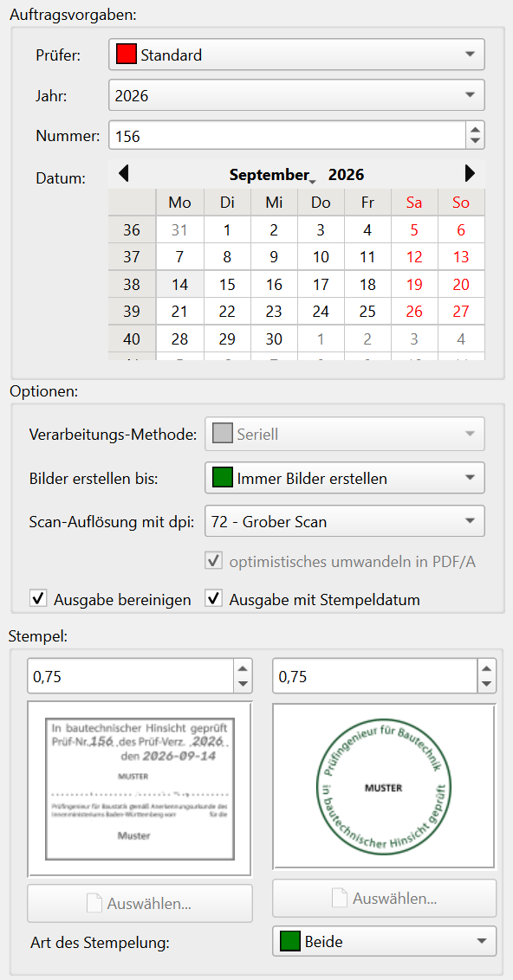Viewport: 513px width, 980px height.
Task: Click left Auswählen... button under rectangular stamp
Action: [140, 903]
